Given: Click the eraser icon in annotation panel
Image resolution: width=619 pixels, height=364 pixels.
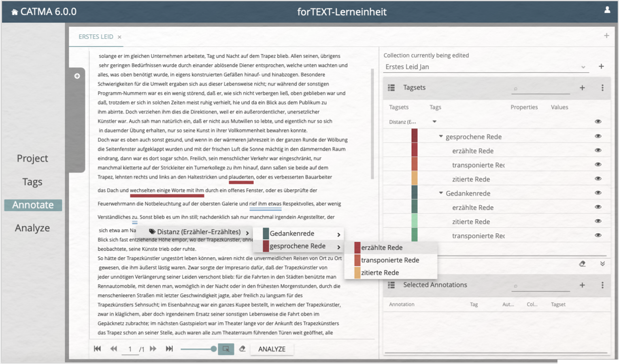Looking at the screenshot, I should pos(582,264).
